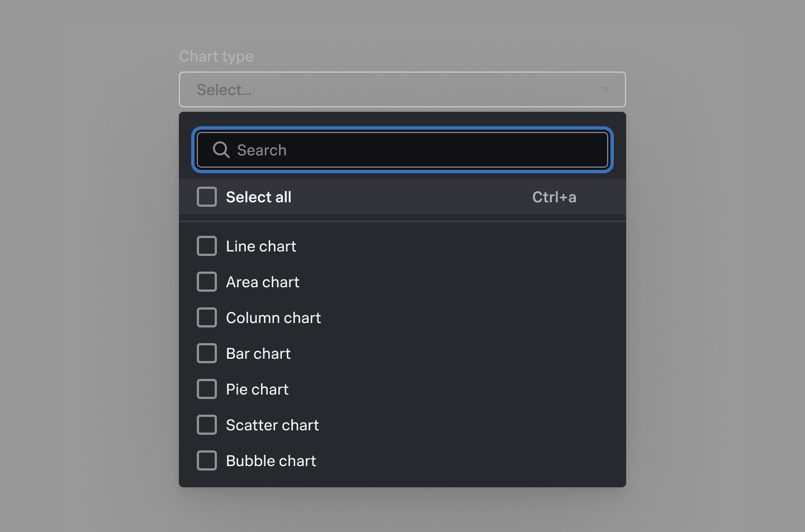This screenshot has width=805, height=532.
Task: Check the Column chart checkbox
Action: tap(207, 317)
